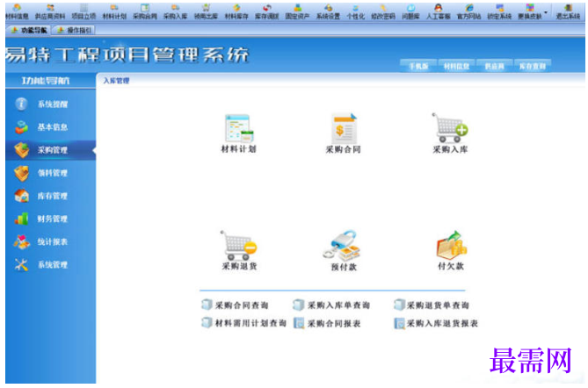Click the 材料信息 header button
The image size is (588, 388).
tap(456, 66)
